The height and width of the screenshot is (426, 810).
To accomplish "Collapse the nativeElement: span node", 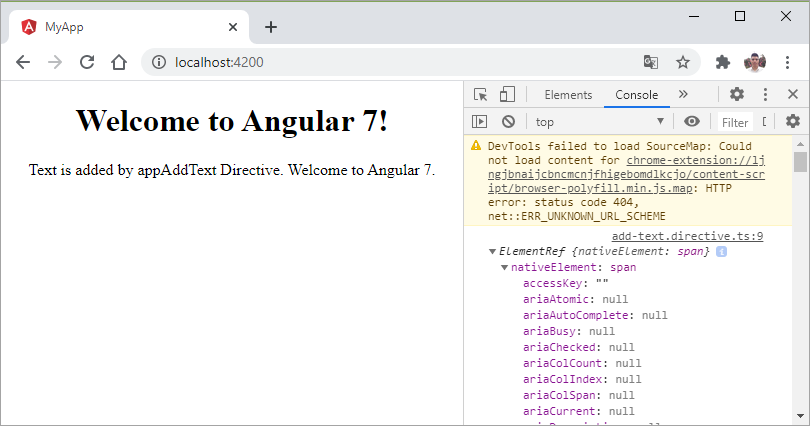I will click(504, 267).
